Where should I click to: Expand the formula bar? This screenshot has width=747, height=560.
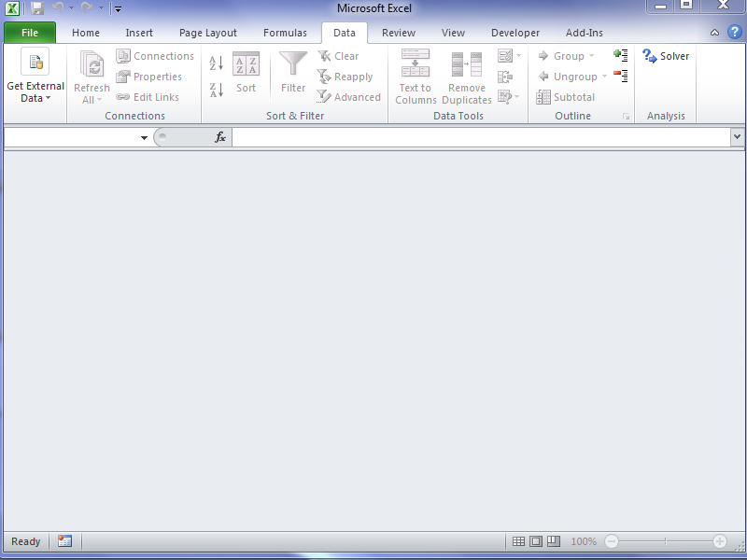point(737,137)
